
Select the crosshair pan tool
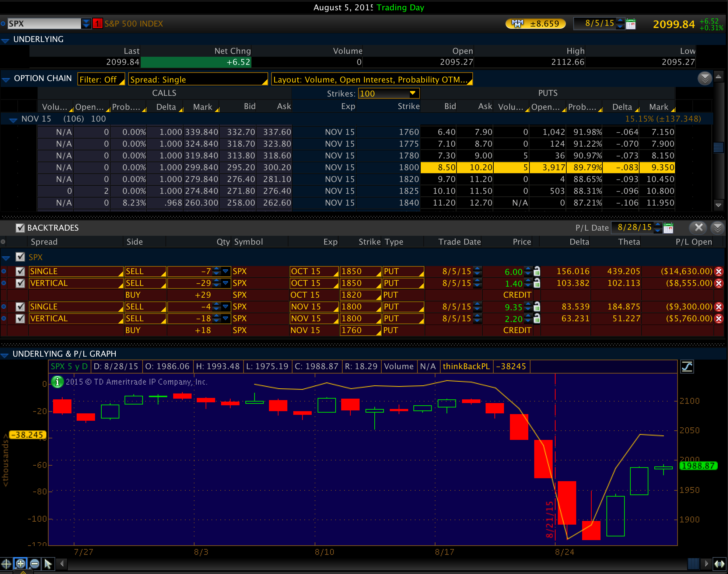click(x=6, y=564)
